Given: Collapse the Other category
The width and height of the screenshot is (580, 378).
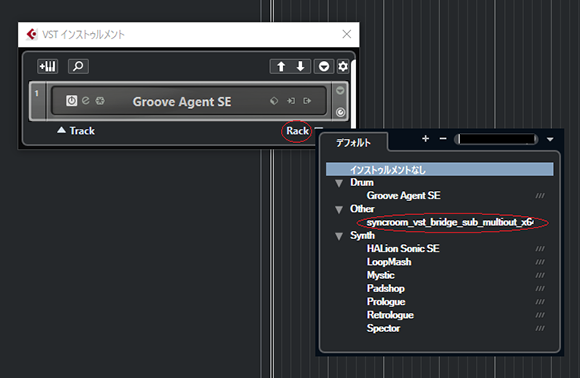Looking at the screenshot, I should pos(339,210).
